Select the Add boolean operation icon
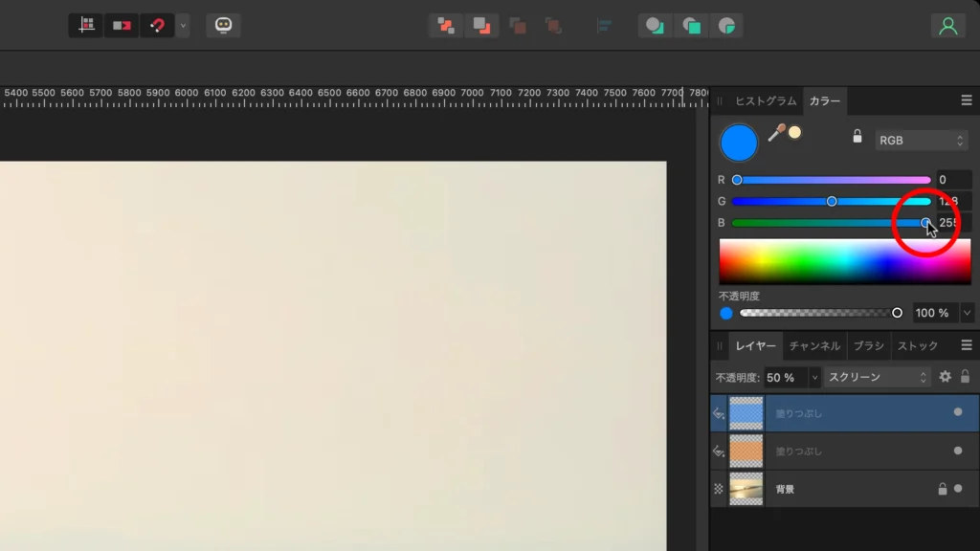 tap(656, 25)
